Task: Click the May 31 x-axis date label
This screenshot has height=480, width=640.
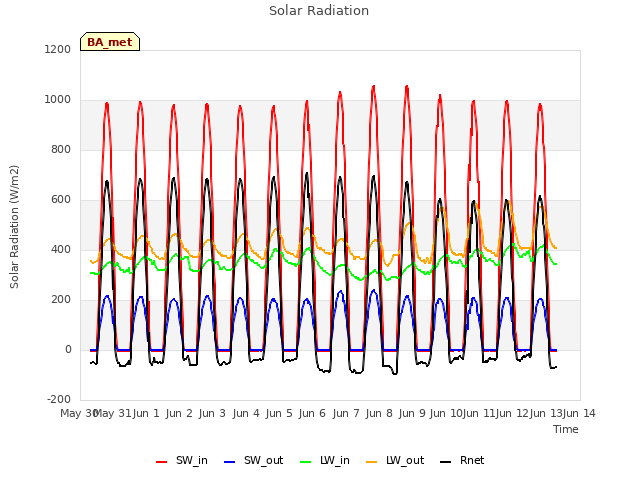Action: pos(113,413)
